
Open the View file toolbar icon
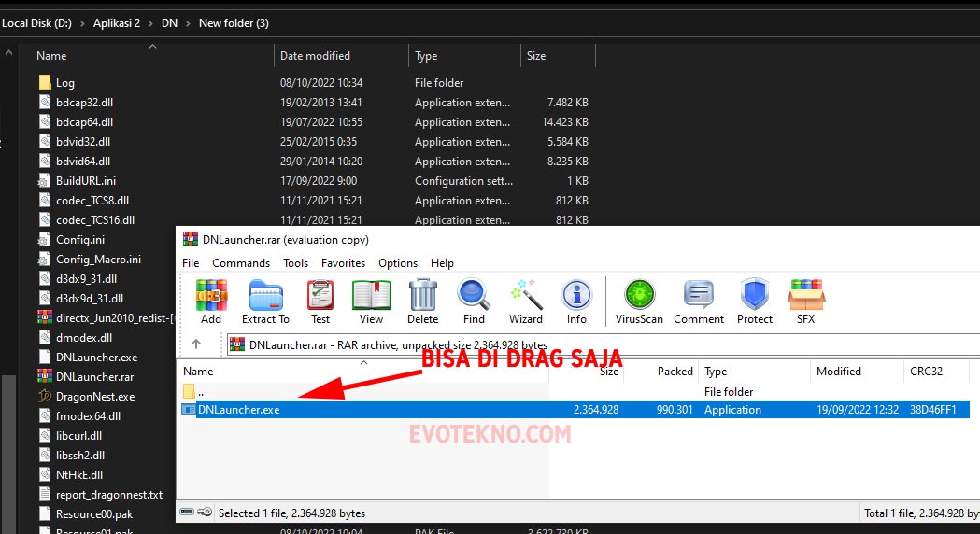pos(371,301)
